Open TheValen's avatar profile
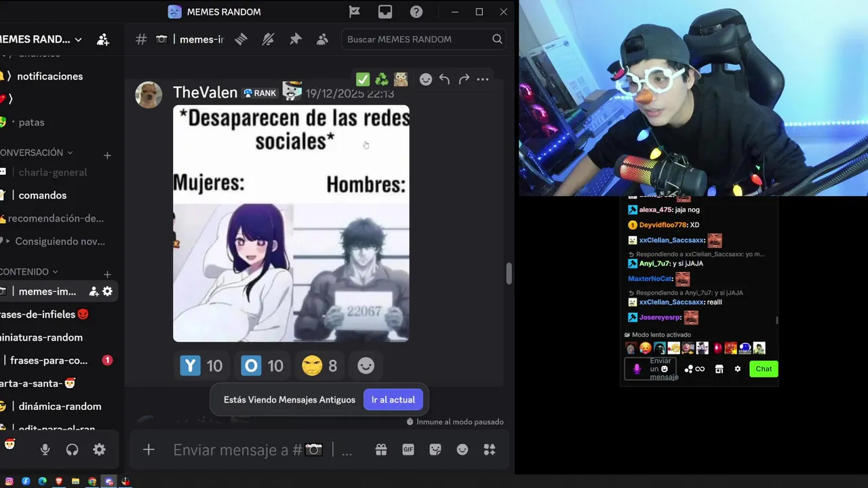Screen dimensions: 868x488 coord(149,95)
